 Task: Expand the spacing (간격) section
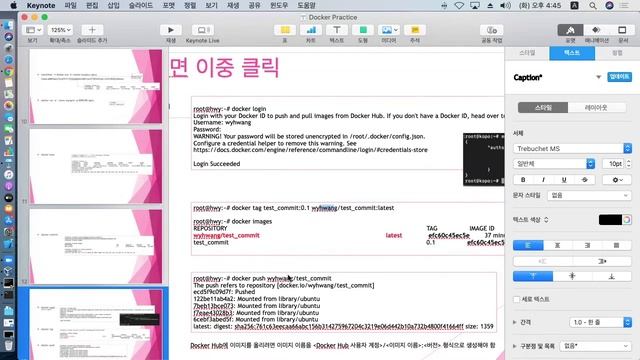click(515, 322)
